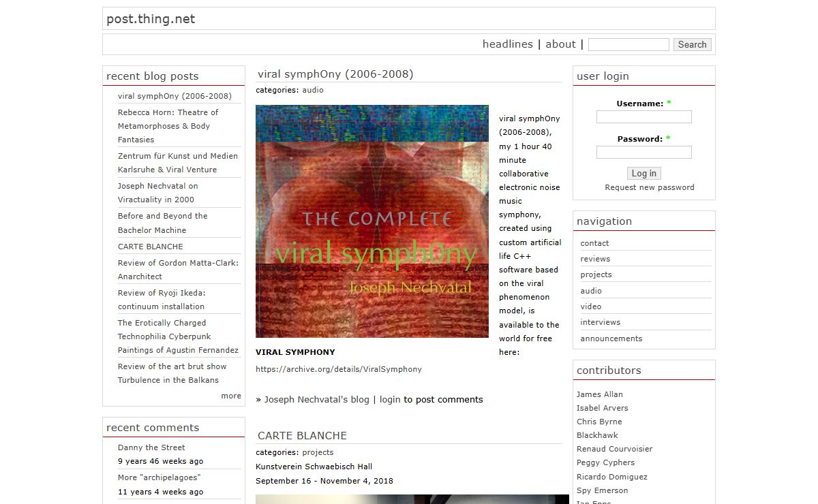Open Review of Gordon Matta-Clark: Anarchitect
The height and width of the screenshot is (504, 818).
coord(178,270)
